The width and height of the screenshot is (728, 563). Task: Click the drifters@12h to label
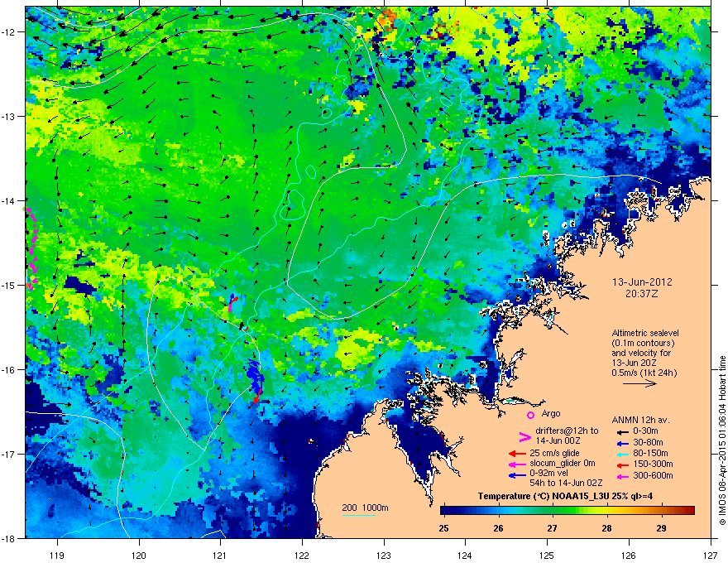(x=567, y=431)
